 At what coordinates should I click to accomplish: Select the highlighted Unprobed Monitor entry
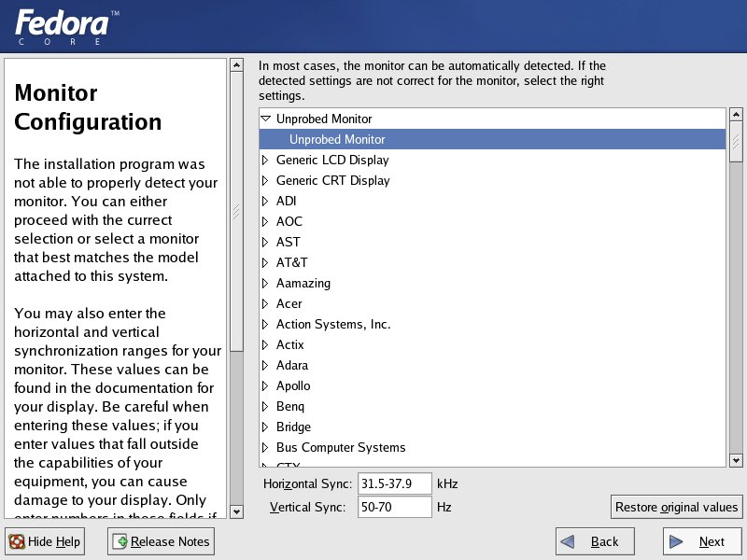pyautogui.click(x=337, y=140)
